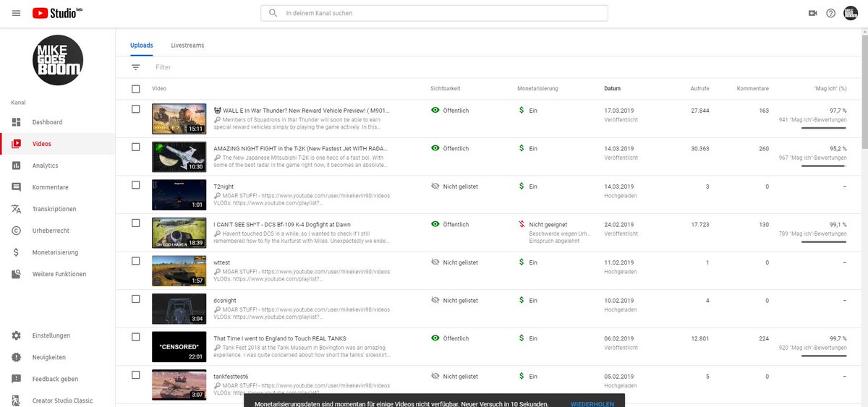868x407 pixels.
Task: Click the Videos sidebar icon
Action: click(17, 144)
